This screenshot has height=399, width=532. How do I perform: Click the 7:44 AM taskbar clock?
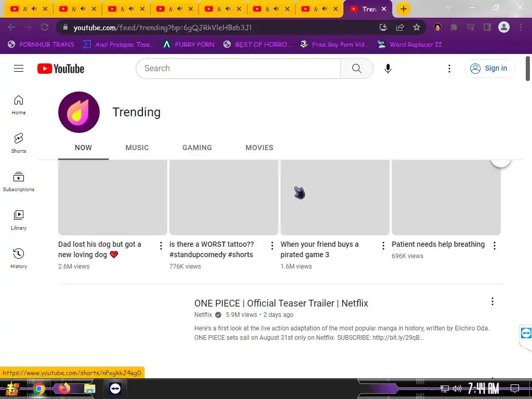pyautogui.click(x=483, y=389)
